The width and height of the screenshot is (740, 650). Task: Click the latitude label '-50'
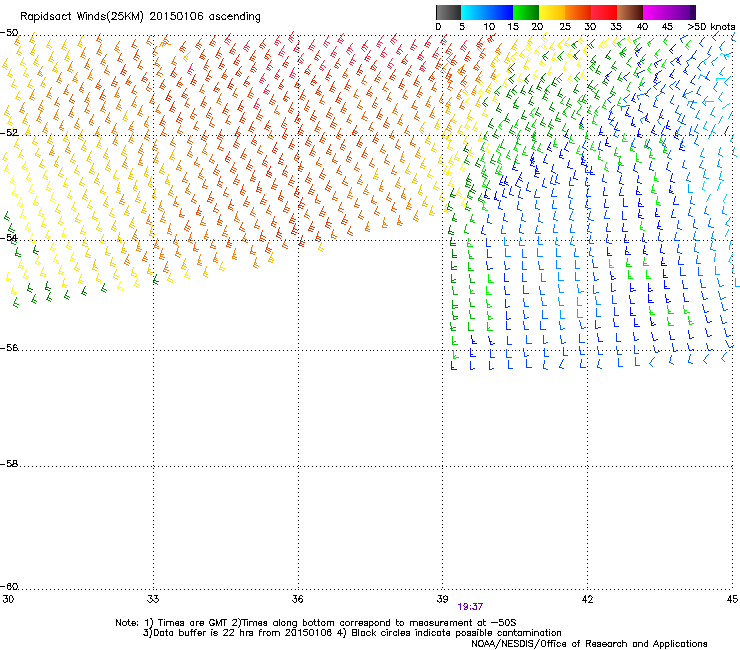pos(9,33)
